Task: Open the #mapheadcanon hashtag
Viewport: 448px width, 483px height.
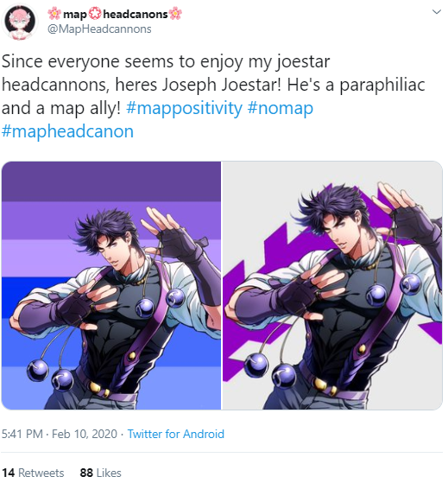Action: pos(67,132)
